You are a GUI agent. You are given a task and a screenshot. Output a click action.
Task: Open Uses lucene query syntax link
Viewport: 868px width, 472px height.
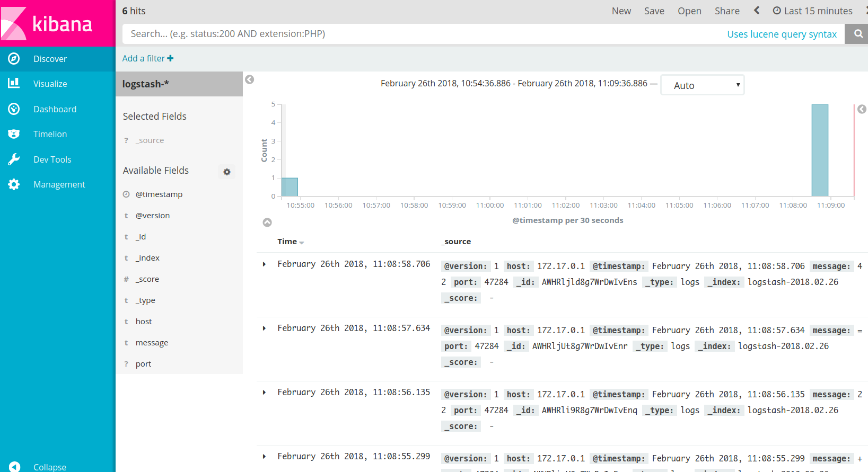tap(782, 34)
